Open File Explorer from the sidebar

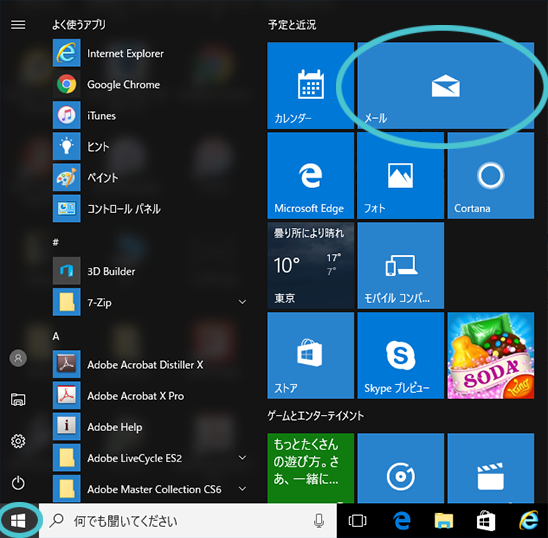18,400
